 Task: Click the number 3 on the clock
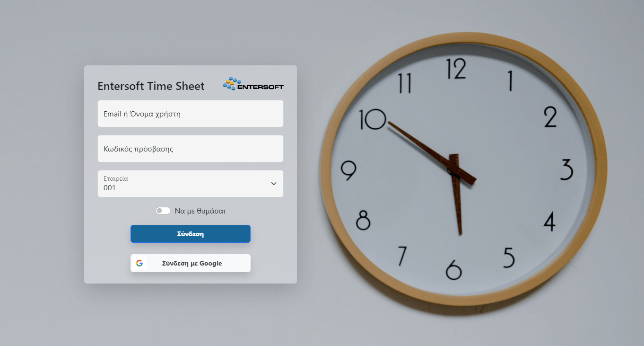566,169
